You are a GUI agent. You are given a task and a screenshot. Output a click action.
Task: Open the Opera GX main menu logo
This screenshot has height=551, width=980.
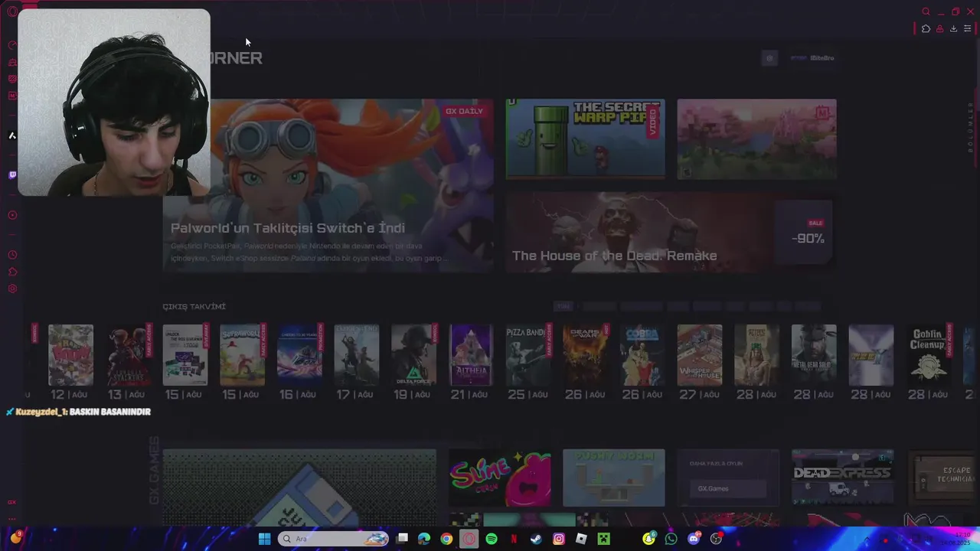click(11, 11)
